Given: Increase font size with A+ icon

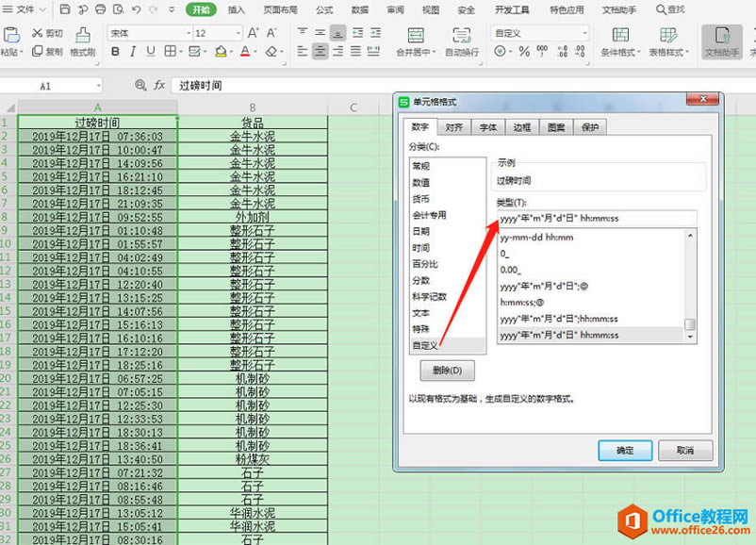Looking at the screenshot, I should [254, 33].
